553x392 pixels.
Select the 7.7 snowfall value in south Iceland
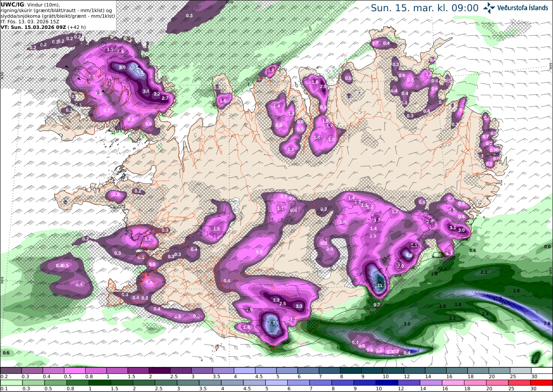[x=272, y=323]
